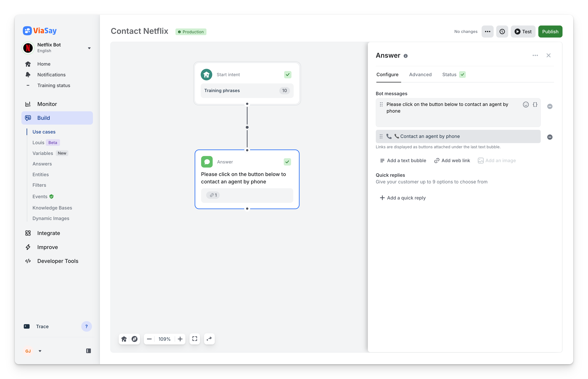Click the green Publish button
588x379 pixels.
click(550, 31)
